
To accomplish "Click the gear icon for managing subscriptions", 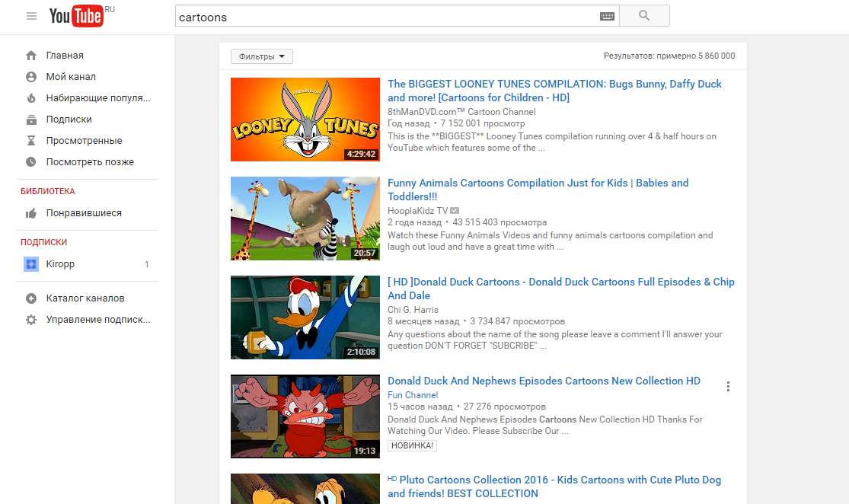I will 31,320.
